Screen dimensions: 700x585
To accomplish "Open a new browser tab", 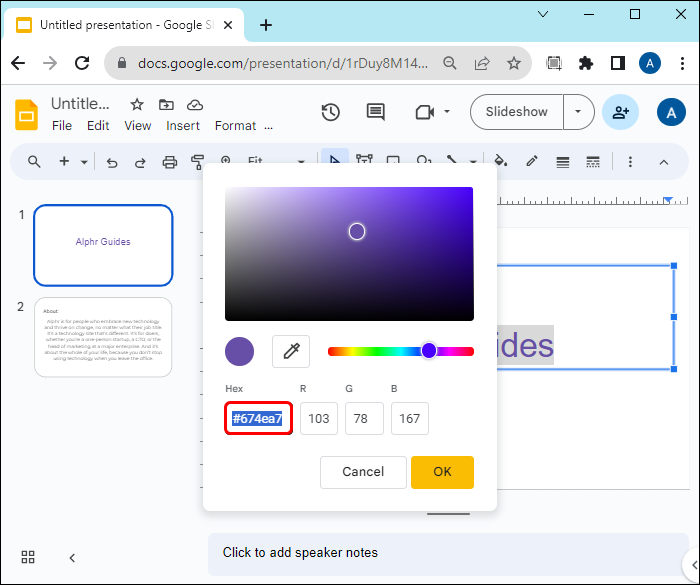I will point(266,25).
